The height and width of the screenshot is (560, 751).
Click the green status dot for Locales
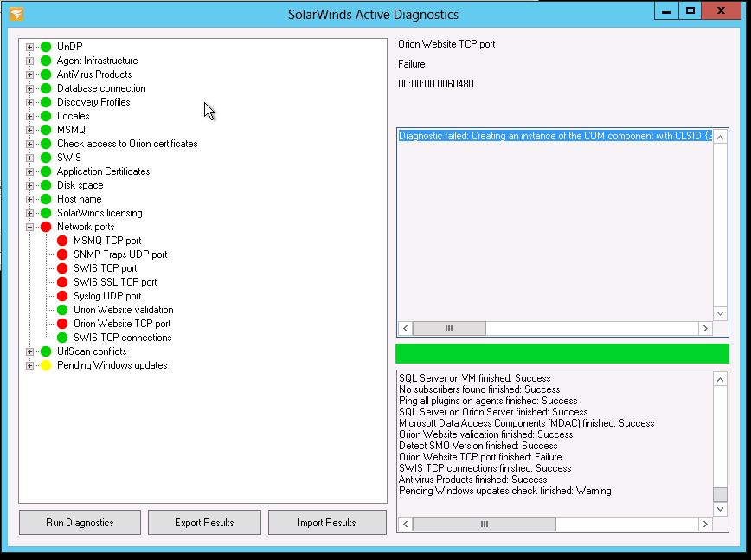click(x=46, y=116)
